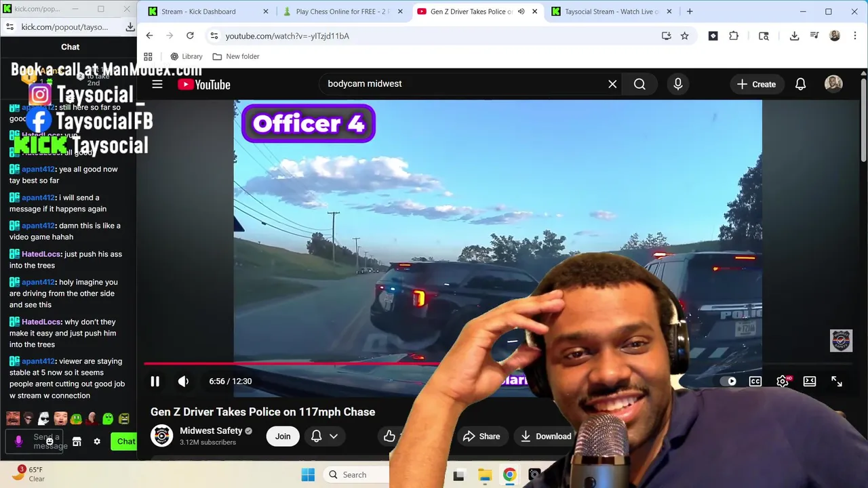Send message with green Chat button
Image resolution: width=868 pixels, height=488 pixels.
[125, 441]
